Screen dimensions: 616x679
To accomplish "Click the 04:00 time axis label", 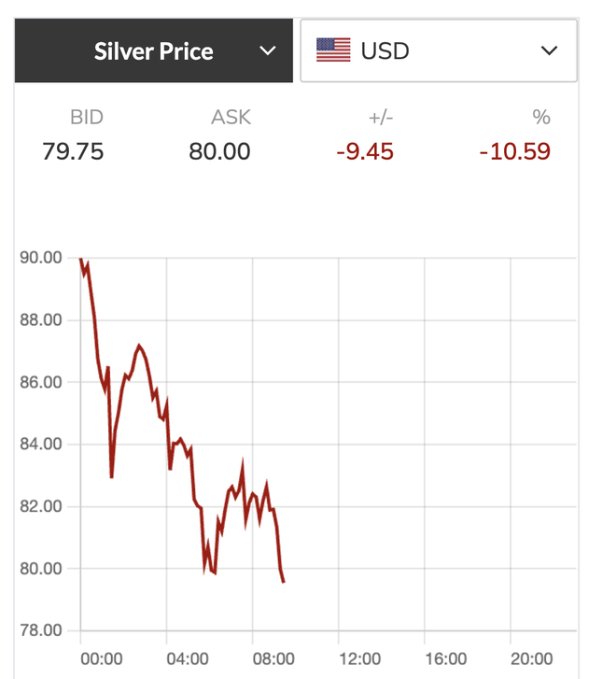I will point(188,658).
